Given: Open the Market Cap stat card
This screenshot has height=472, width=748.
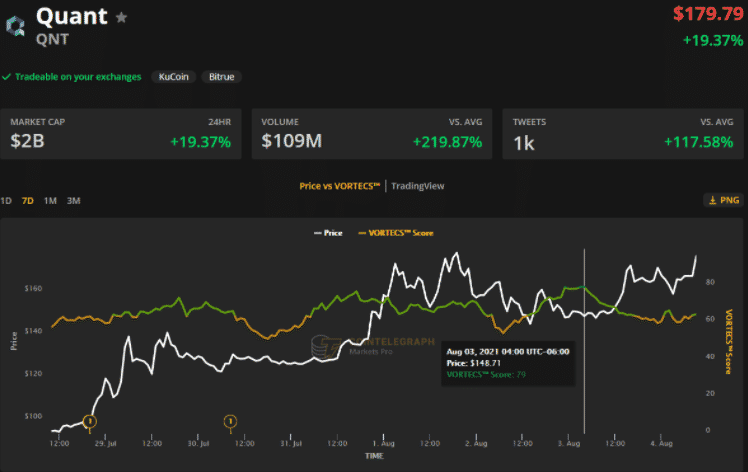Looking at the screenshot, I should click(x=120, y=134).
